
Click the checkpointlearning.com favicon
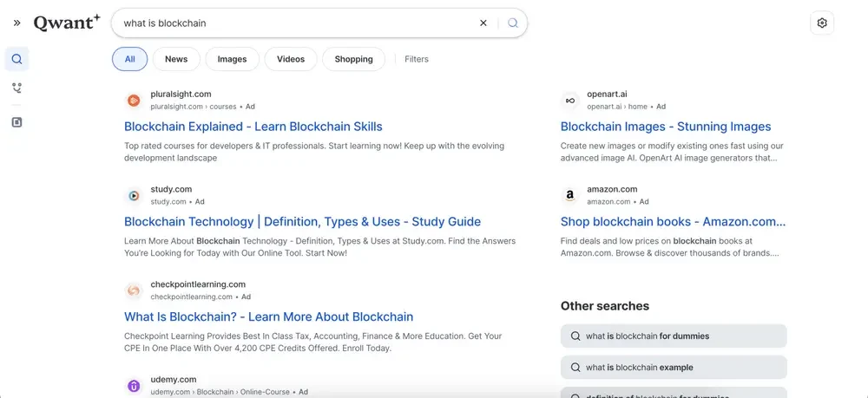(x=134, y=290)
